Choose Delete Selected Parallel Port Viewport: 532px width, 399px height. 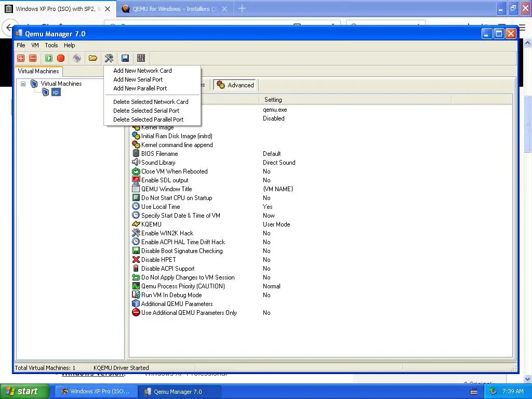pos(152,119)
